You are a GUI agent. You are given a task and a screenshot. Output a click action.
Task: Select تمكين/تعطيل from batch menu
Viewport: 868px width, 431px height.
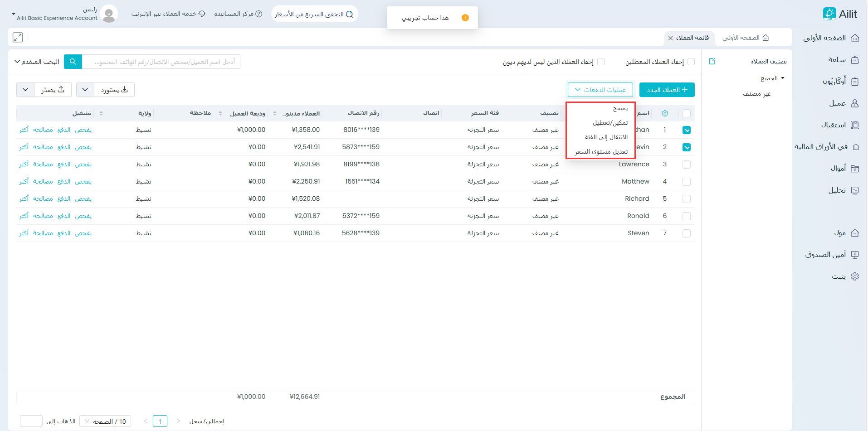pos(610,123)
